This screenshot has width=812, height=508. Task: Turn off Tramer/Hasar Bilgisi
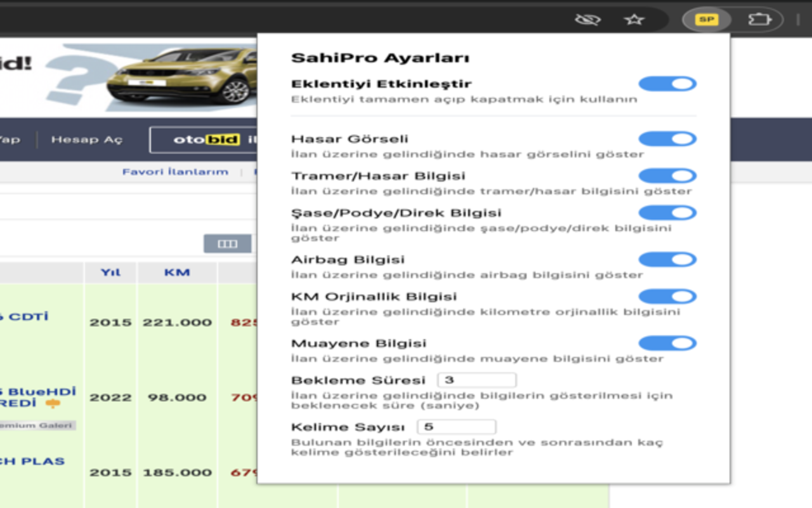point(667,176)
